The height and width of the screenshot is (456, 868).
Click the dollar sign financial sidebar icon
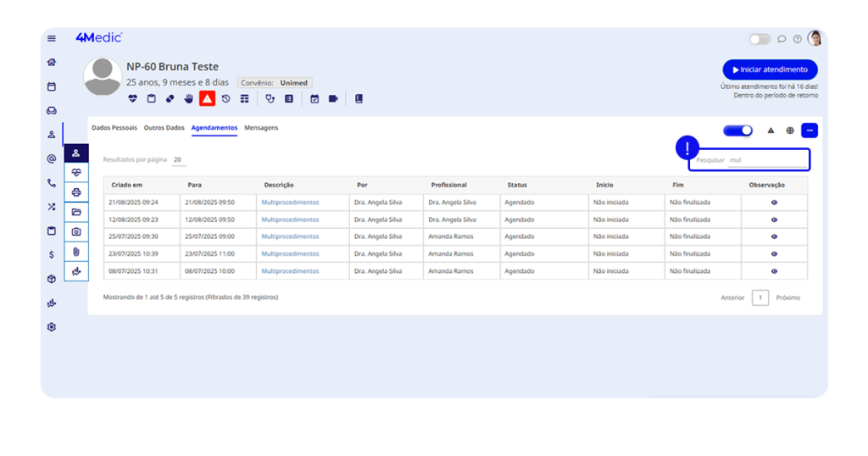click(x=52, y=254)
